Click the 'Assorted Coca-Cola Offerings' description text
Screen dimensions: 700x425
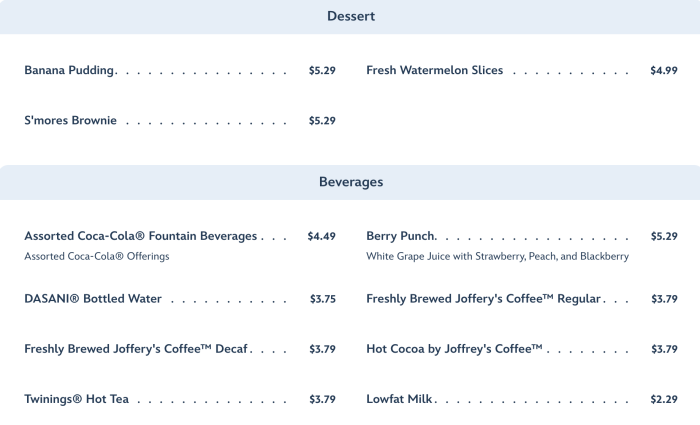coord(97,256)
